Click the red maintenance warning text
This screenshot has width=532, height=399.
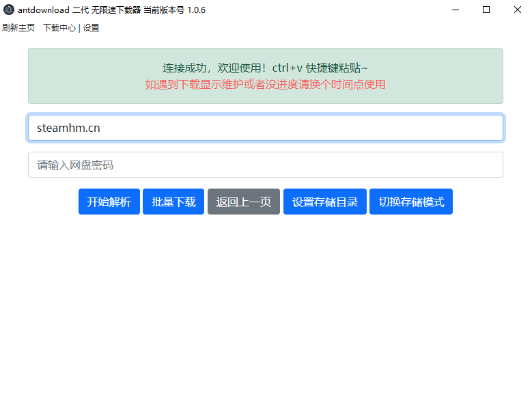(x=265, y=85)
